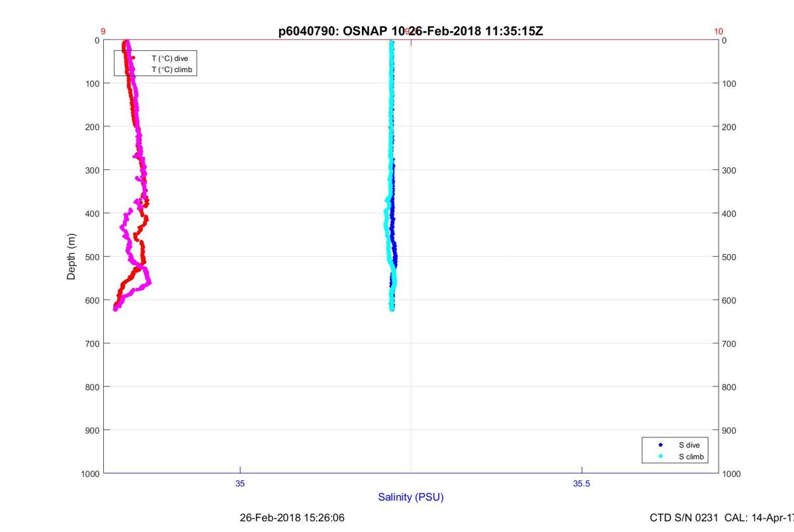Click the 100 tick on the right depth axis
This screenshot has width=794, height=532.
tap(729, 83)
